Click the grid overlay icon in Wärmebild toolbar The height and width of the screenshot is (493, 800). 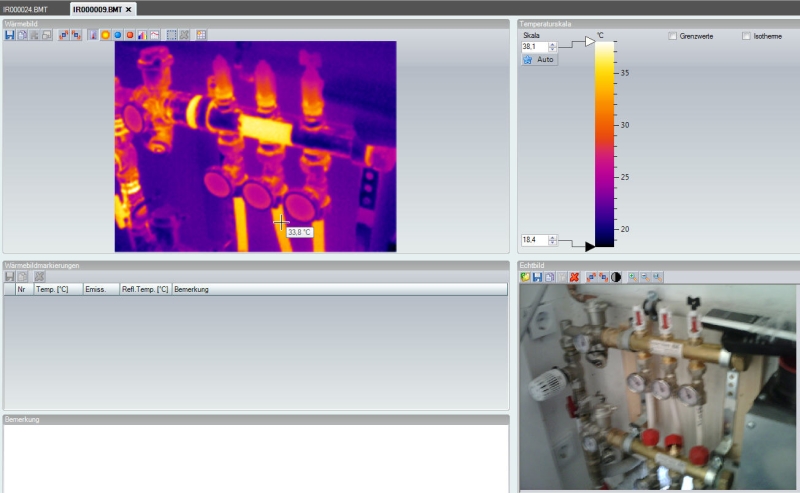(x=201, y=35)
